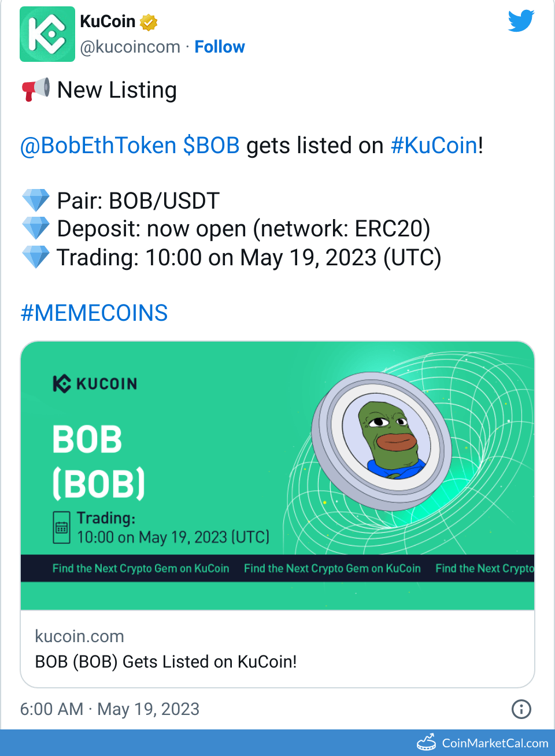
Task: Open "BOB (BOB) Gets Listed on KuCoin!" card title
Action: (x=166, y=662)
